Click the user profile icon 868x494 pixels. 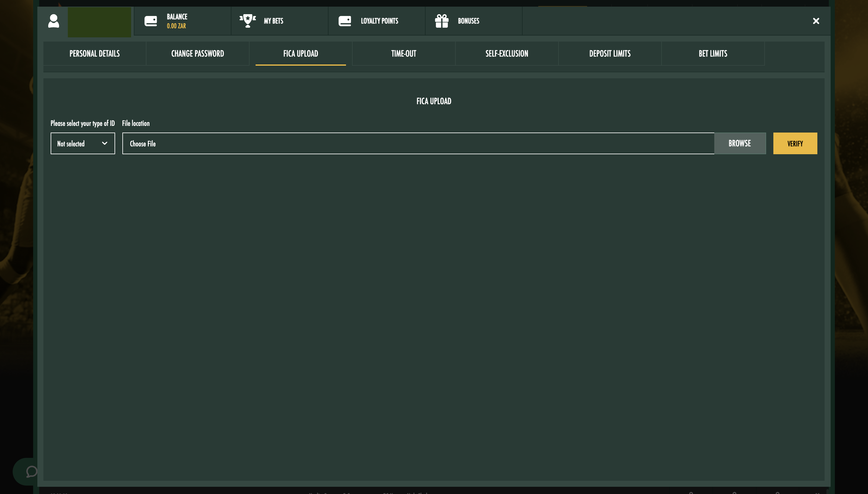tap(53, 21)
